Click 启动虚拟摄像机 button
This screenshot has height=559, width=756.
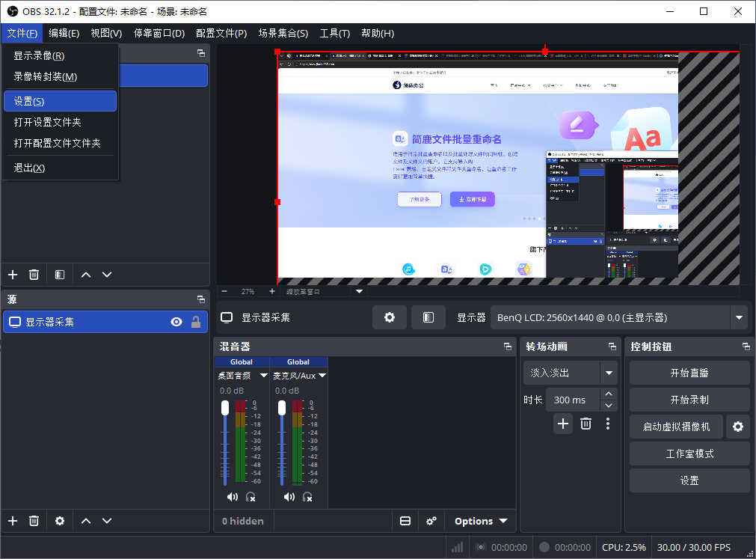point(676,427)
